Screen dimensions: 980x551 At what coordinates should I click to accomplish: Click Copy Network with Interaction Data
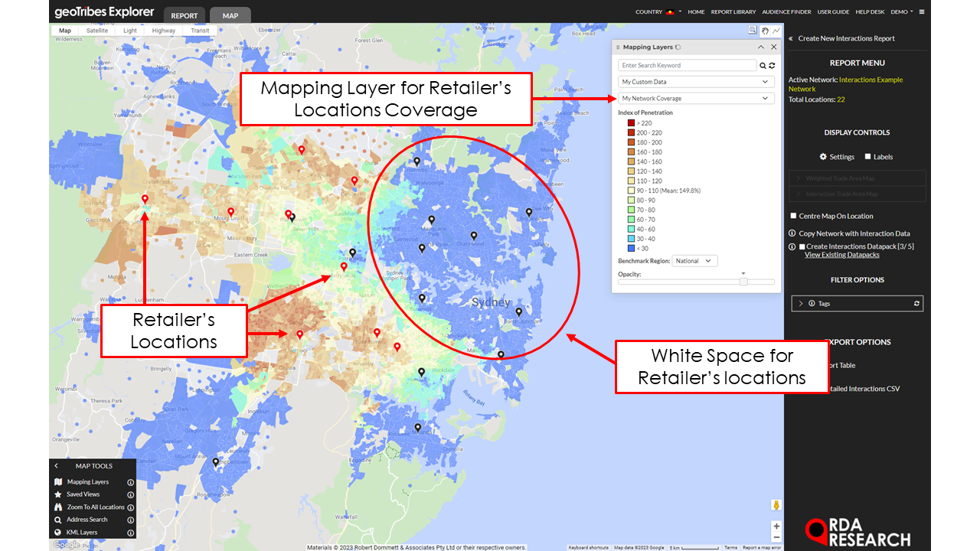pos(854,233)
